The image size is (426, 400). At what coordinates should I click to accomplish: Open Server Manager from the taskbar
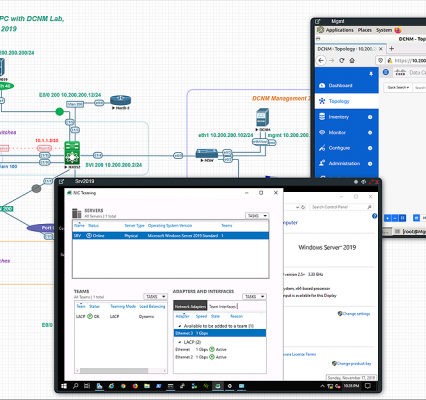point(99,386)
